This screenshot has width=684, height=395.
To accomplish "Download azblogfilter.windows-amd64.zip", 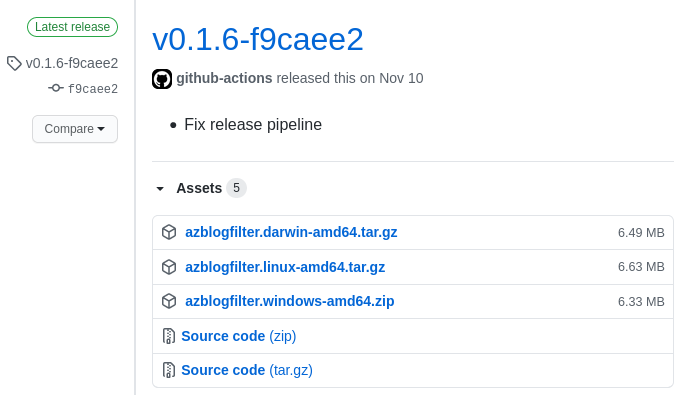I will (290, 301).
